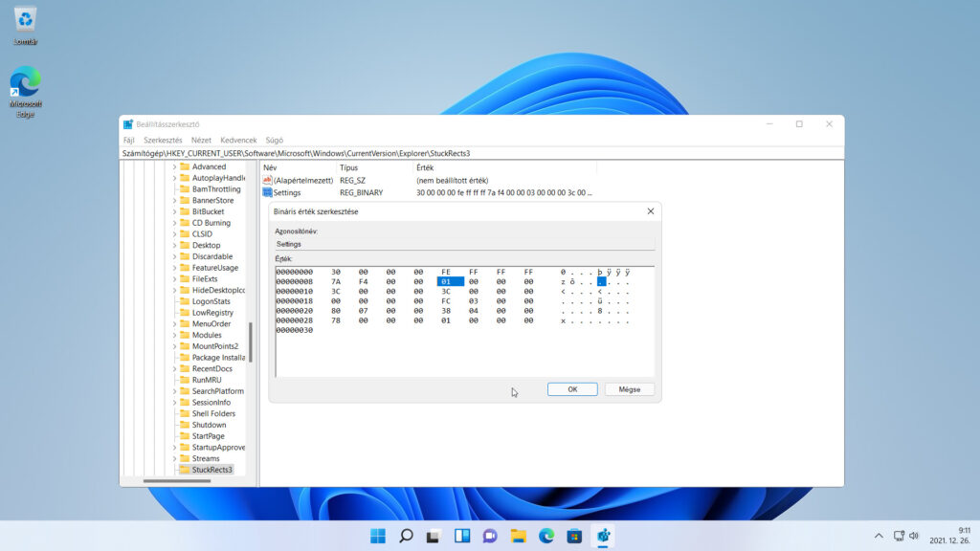Open the Fájl menu
The width and height of the screenshot is (980, 551).
129,140
